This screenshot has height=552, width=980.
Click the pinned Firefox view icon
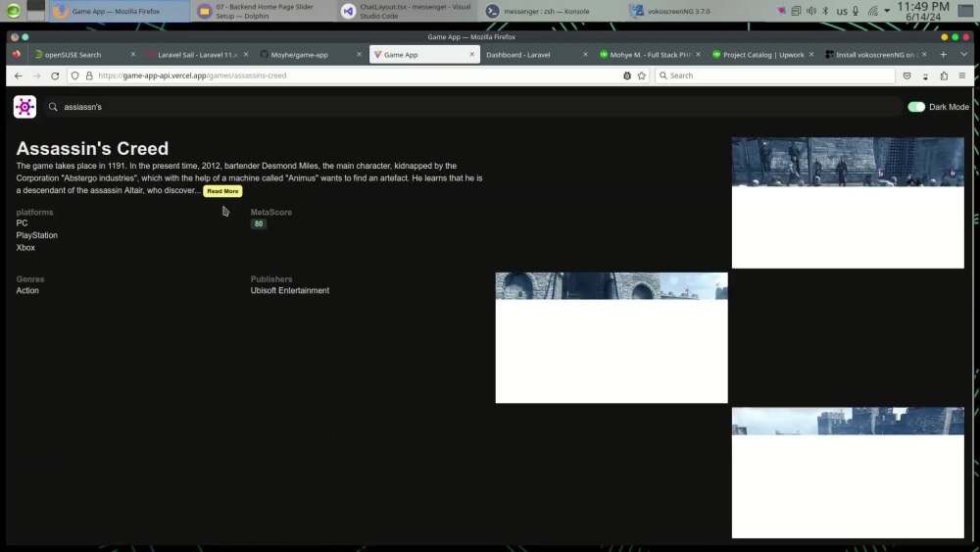tap(17, 54)
